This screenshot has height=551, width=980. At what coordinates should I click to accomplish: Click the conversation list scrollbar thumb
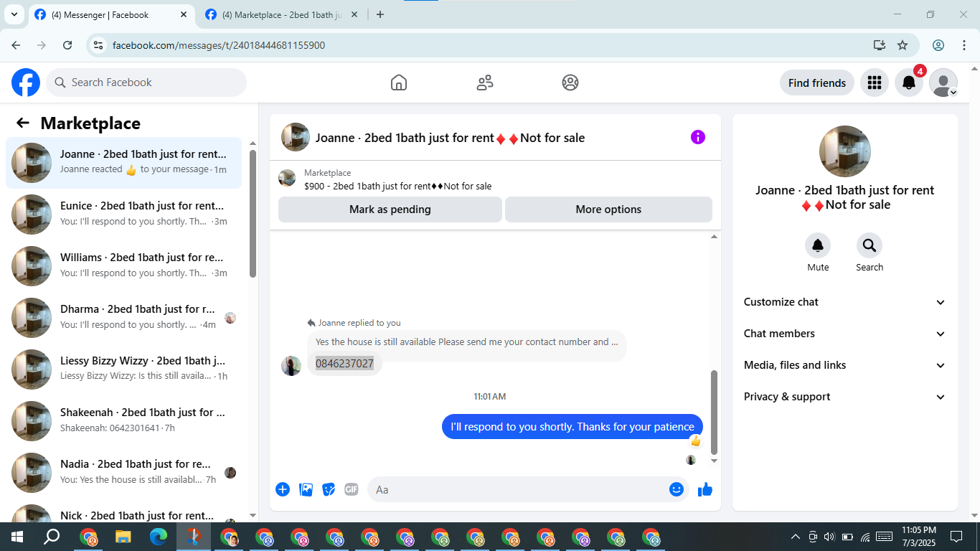click(x=253, y=214)
